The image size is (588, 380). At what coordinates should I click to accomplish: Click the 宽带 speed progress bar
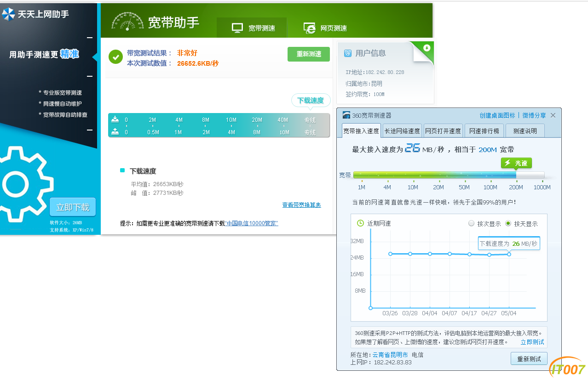(x=449, y=175)
